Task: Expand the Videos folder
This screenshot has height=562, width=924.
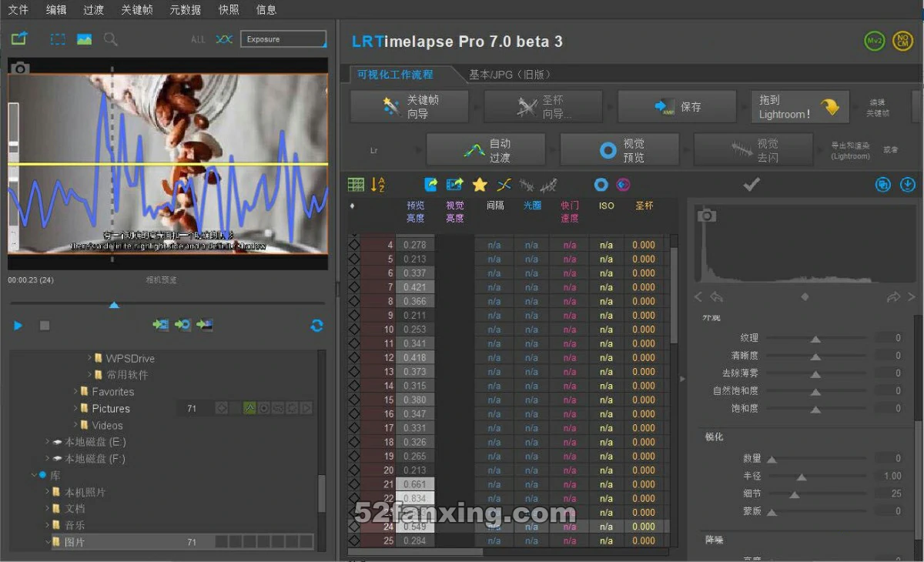Action: (x=75, y=425)
